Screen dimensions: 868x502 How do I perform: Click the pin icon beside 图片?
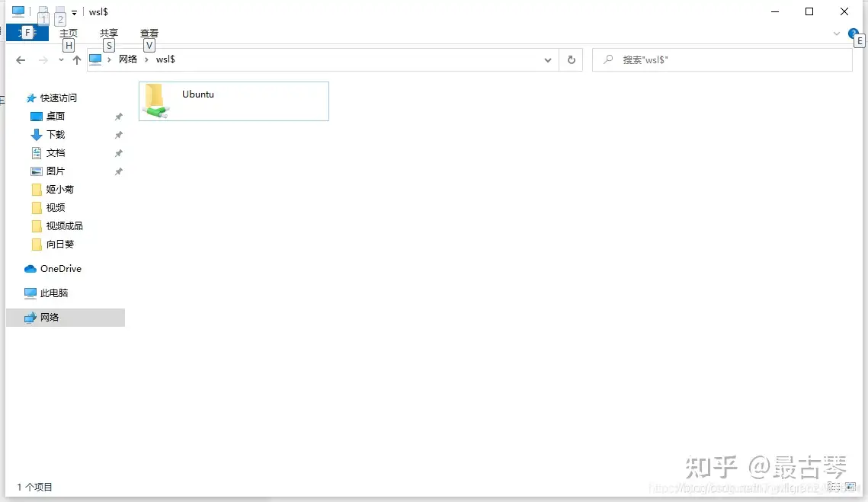(118, 171)
